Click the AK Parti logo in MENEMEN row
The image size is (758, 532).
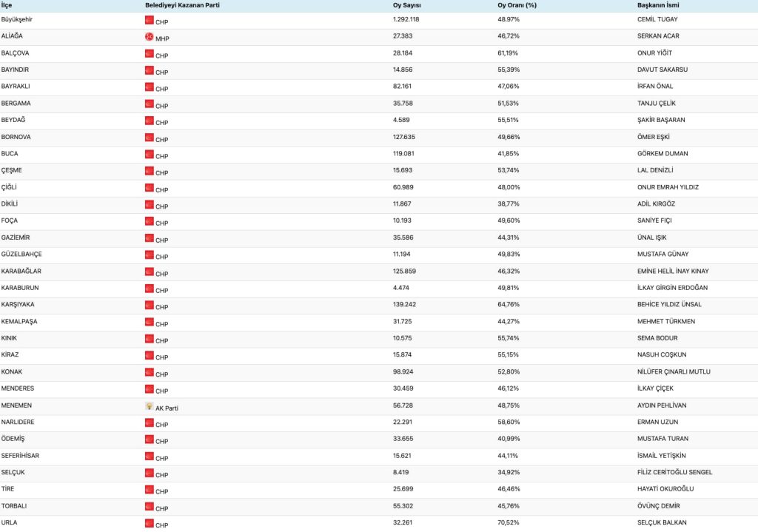tap(149, 407)
